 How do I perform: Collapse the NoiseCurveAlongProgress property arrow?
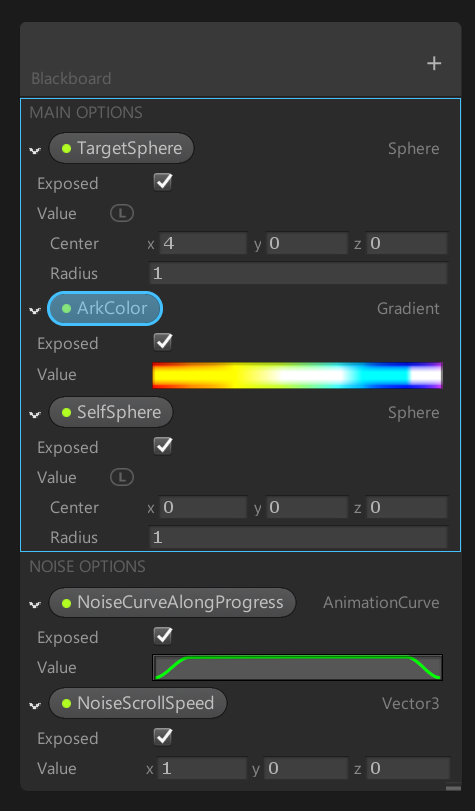coord(35,604)
